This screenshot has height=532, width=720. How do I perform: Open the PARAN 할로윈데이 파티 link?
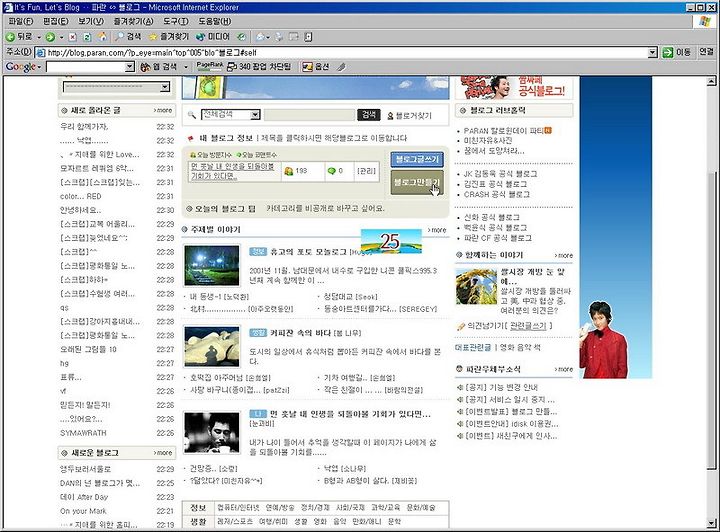coord(503,131)
